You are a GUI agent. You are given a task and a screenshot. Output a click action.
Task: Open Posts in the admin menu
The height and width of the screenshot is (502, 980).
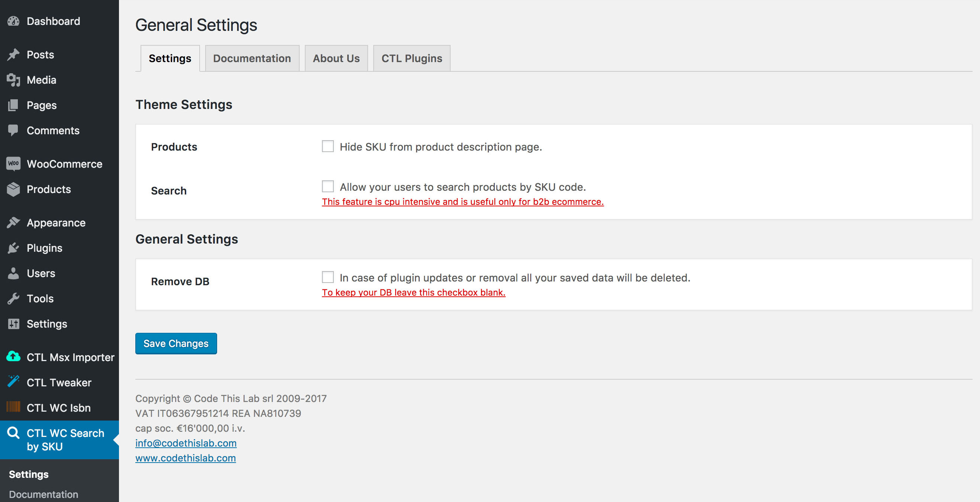[x=59, y=54]
